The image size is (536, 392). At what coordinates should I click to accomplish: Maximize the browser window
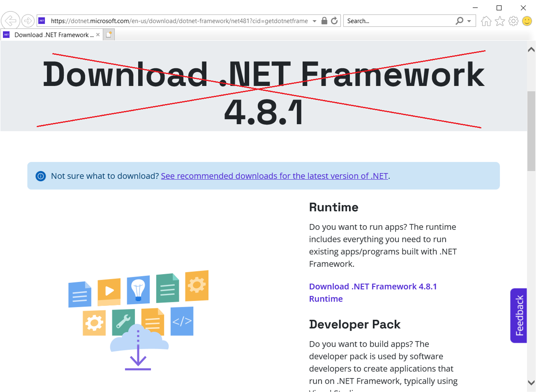(499, 8)
